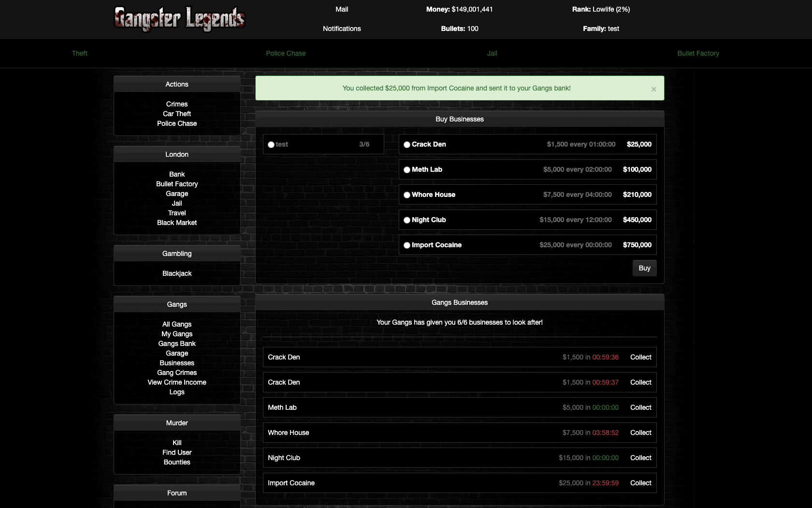This screenshot has width=812, height=508.
Task: Open Mail in the header
Action: coord(342,9)
